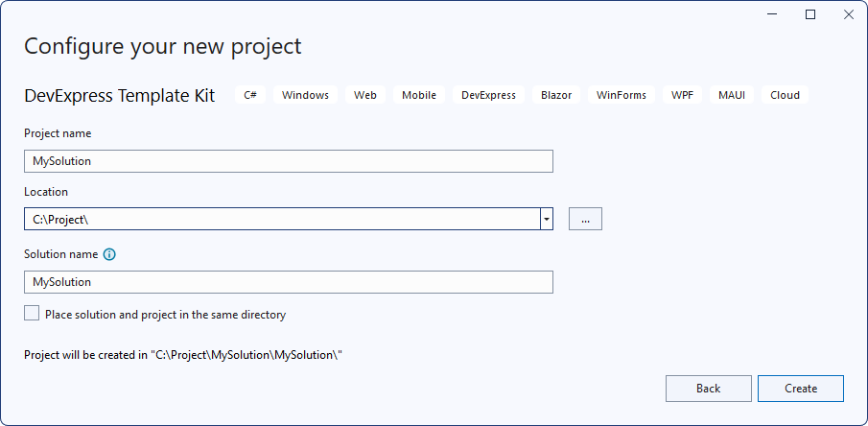The height and width of the screenshot is (426, 868).
Task: Click the Blazor tag
Action: (x=556, y=95)
